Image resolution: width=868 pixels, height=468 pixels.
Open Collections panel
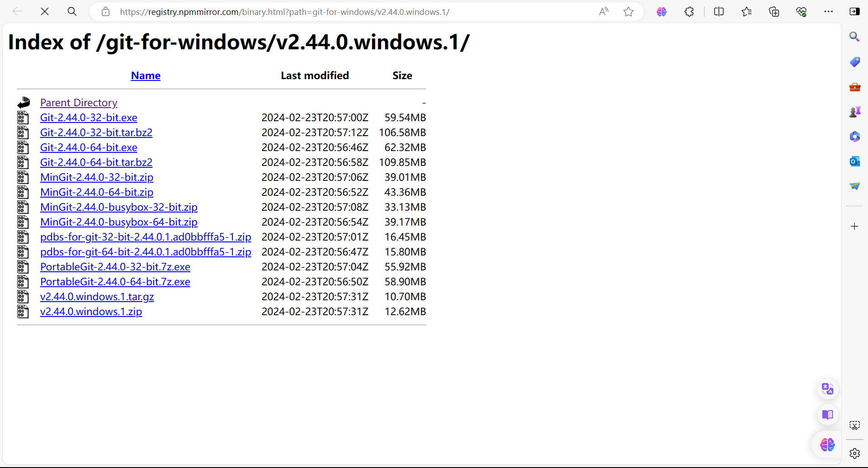click(x=774, y=12)
